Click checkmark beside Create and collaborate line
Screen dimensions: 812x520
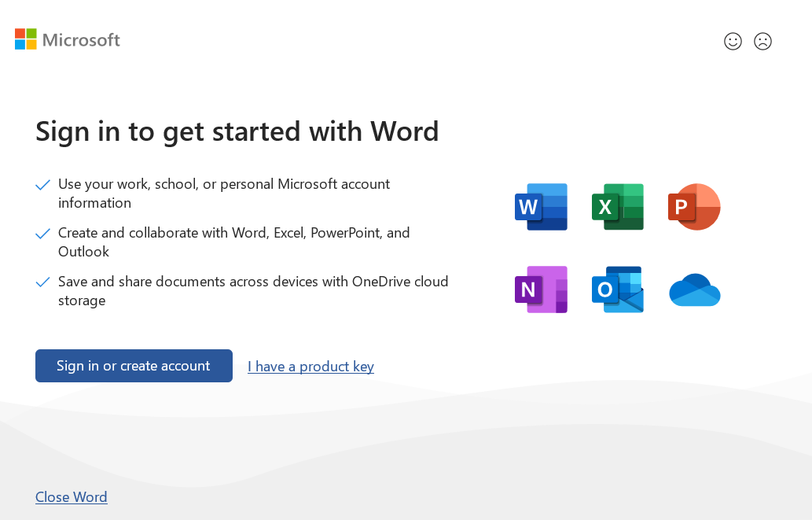click(x=42, y=234)
